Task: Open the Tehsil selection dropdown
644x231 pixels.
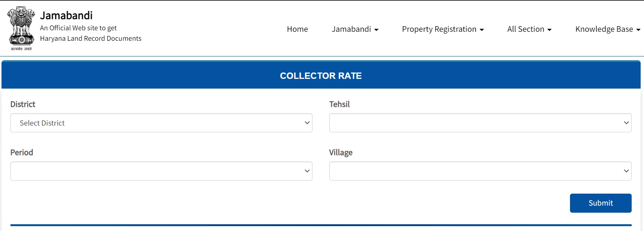Action: 480,123
